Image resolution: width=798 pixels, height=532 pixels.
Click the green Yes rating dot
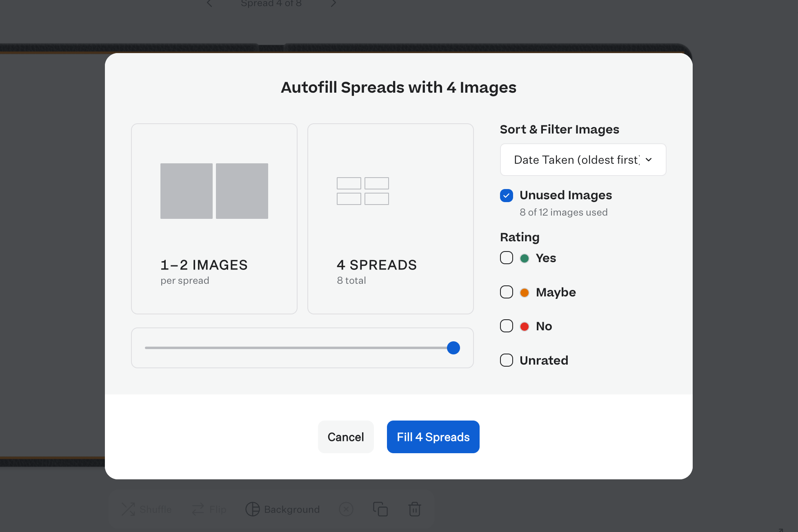(x=525, y=258)
